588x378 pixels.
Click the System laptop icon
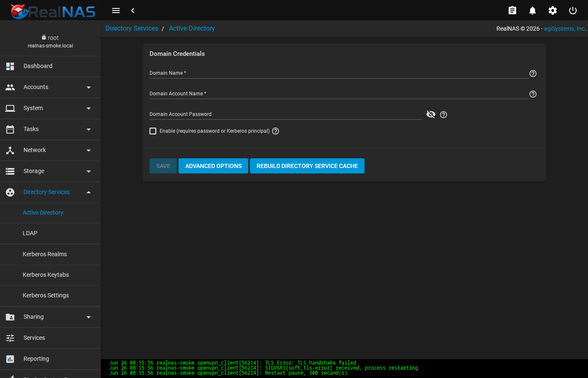pyautogui.click(x=10, y=108)
